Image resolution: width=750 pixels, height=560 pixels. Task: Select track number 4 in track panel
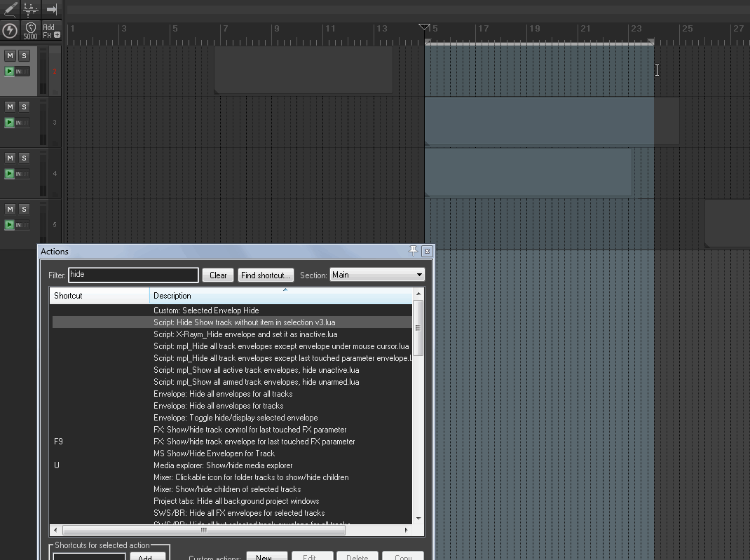coord(55,174)
